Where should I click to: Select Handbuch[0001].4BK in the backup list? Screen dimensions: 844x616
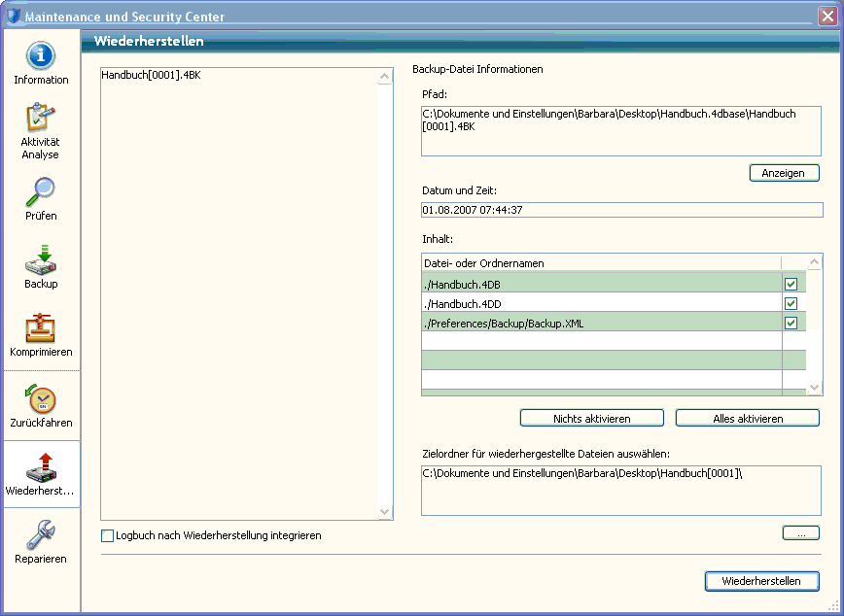coord(151,76)
